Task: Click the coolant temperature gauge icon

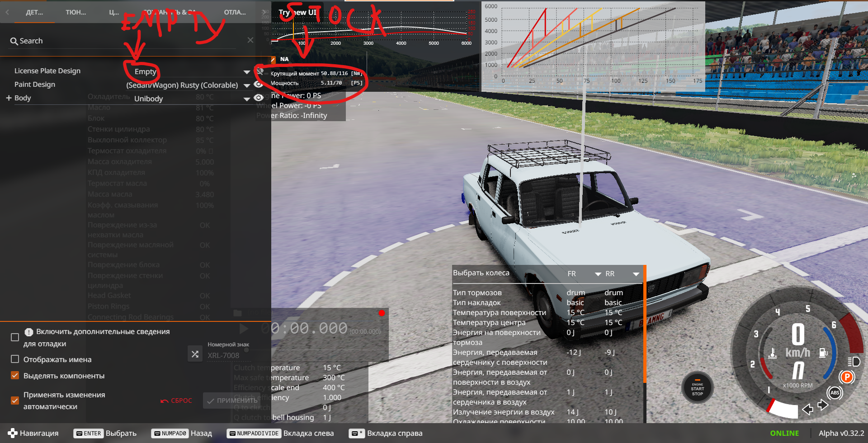Action: [x=773, y=353]
